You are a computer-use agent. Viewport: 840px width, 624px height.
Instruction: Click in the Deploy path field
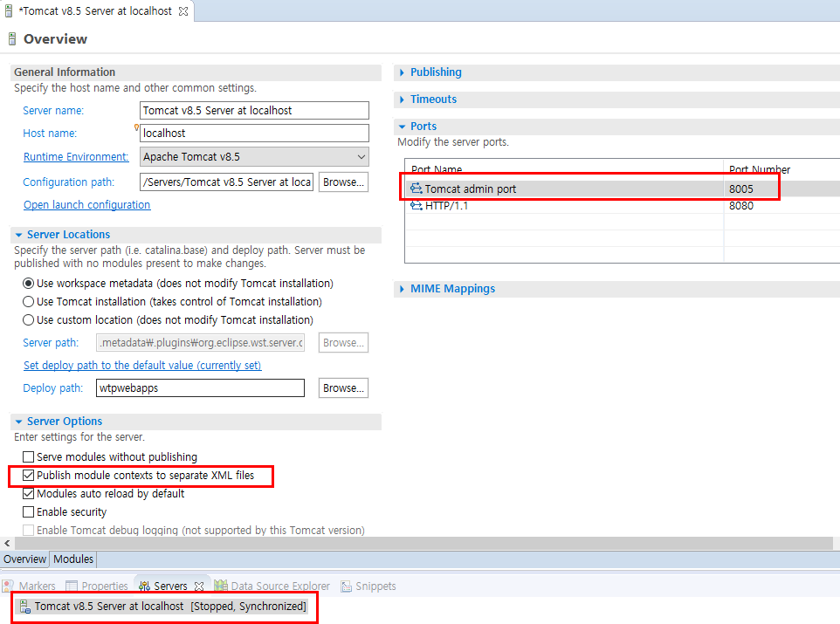[200, 387]
